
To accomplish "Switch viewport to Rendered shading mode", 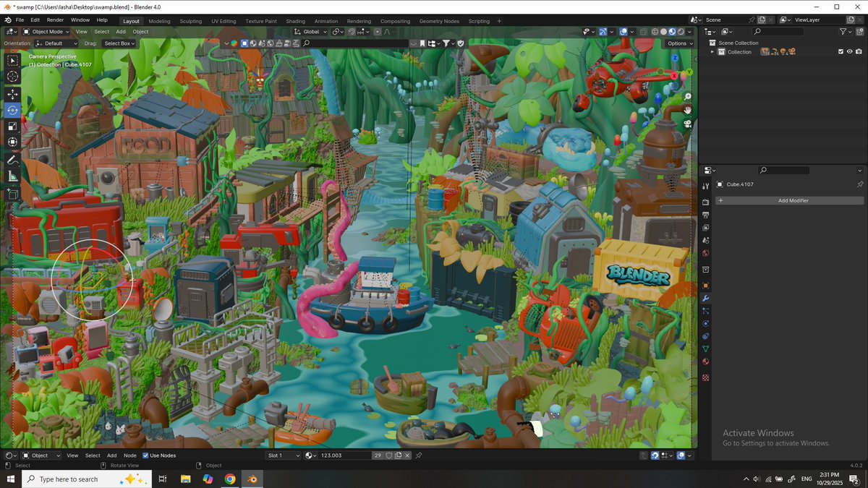I will (681, 31).
